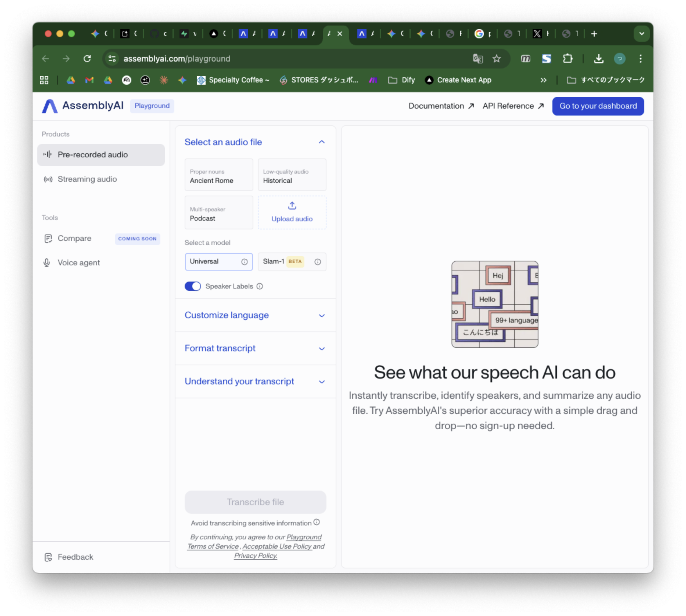Open the Documentation link
686x616 pixels.
click(x=441, y=106)
